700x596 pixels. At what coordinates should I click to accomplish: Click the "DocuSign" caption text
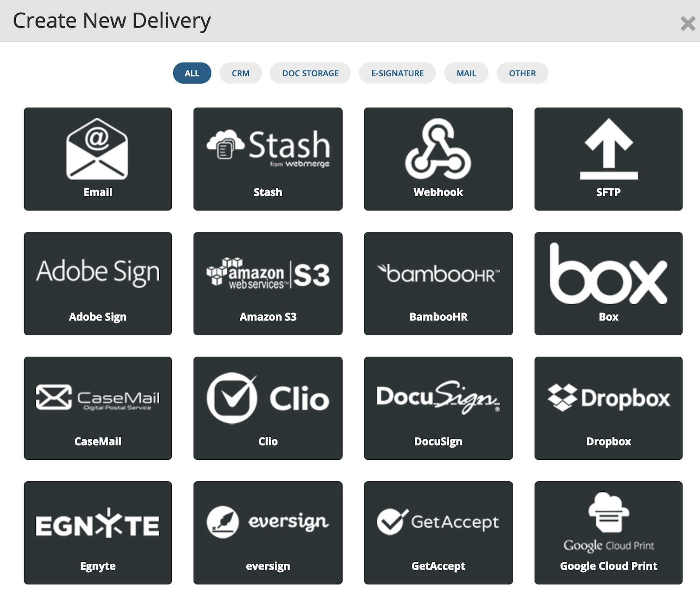438,442
